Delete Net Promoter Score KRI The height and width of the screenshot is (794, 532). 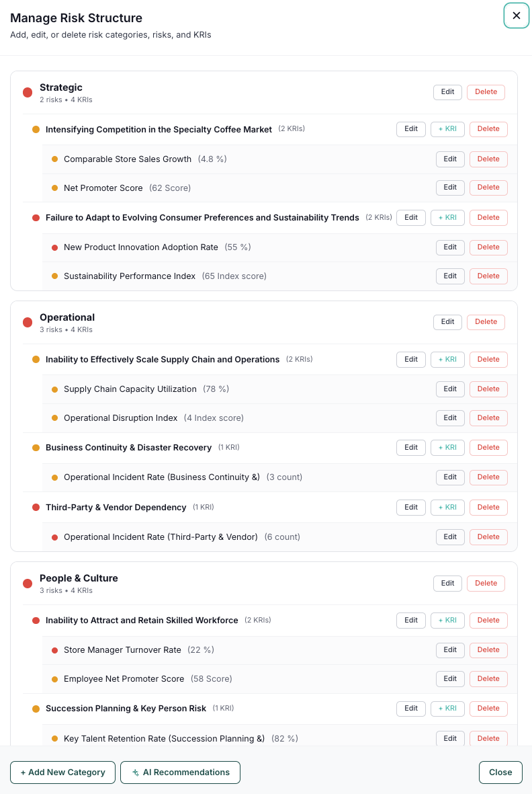[x=488, y=188]
